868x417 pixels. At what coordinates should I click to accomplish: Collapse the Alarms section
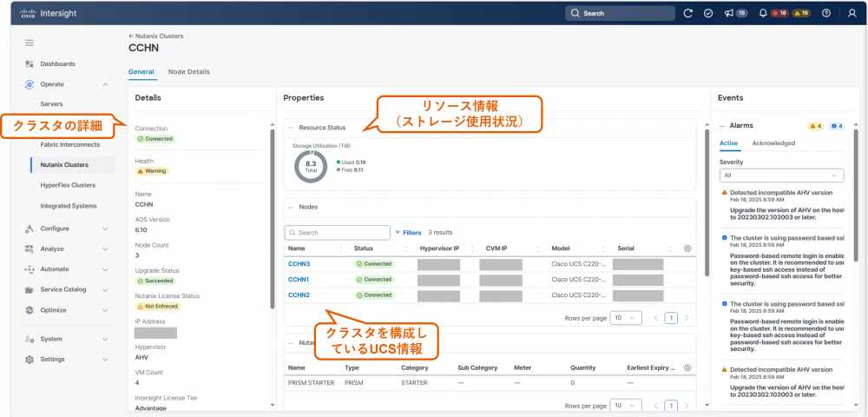click(x=722, y=126)
